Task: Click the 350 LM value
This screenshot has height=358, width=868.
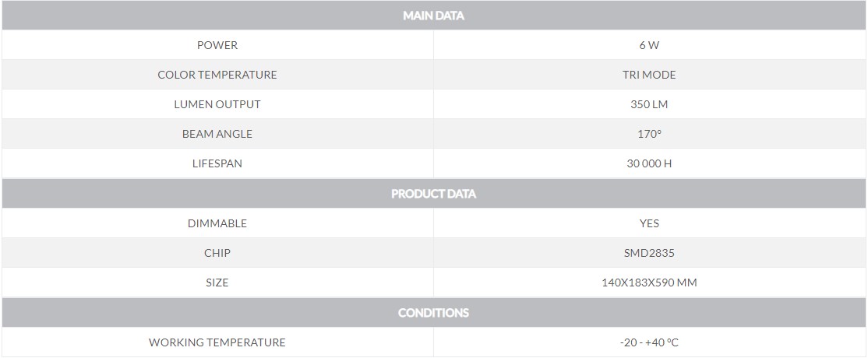Action: click(648, 104)
